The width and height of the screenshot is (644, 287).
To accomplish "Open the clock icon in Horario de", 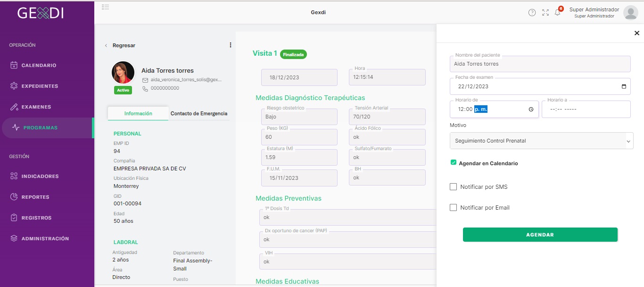I will (x=531, y=109).
